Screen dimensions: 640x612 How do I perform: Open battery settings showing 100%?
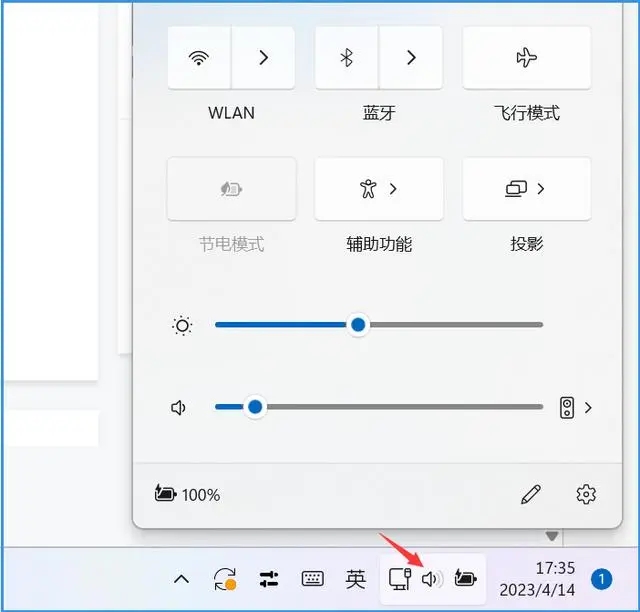pos(187,494)
